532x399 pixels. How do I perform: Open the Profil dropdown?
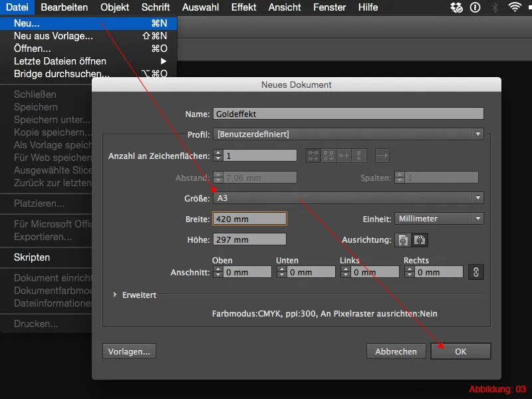[x=348, y=134]
